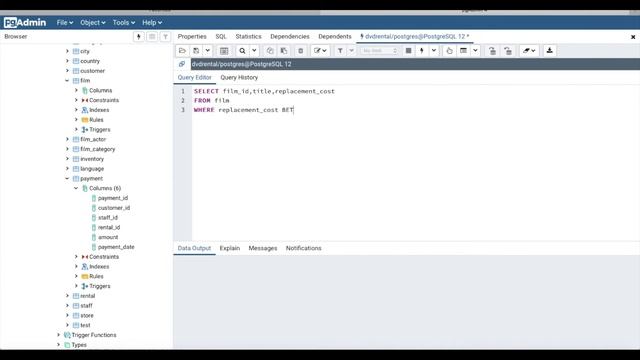Open the Edit pencil dropdown
Screen dimensions: 640x360
coord(320,51)
